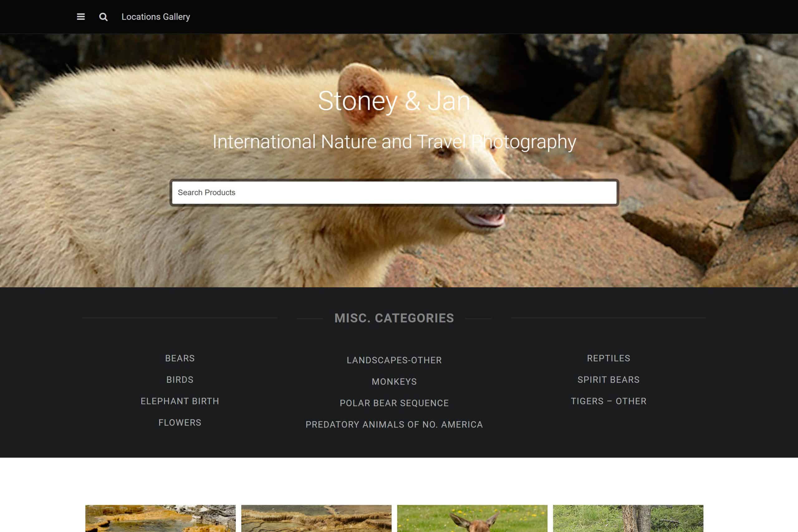Focus the Search Products input field

(394, 192)
